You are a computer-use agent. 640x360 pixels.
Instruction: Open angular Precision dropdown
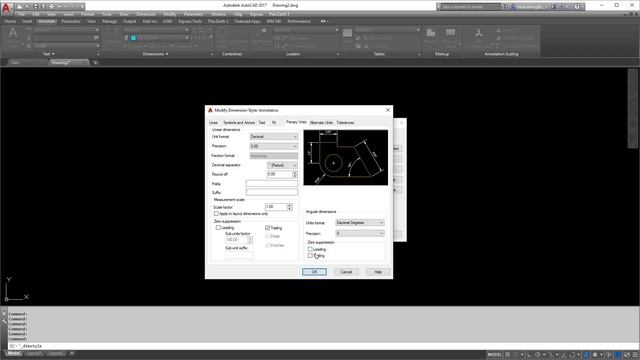click(360, 233)
